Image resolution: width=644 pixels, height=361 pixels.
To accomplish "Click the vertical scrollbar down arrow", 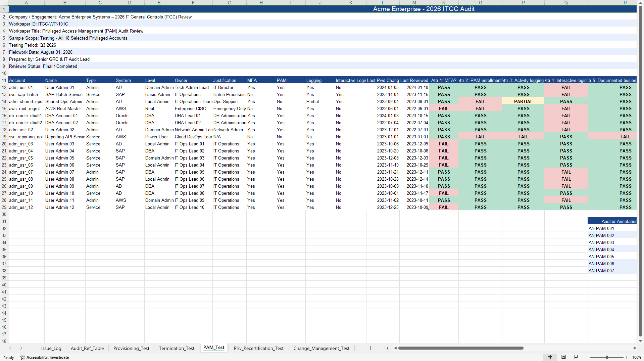I will click(640, 341).
